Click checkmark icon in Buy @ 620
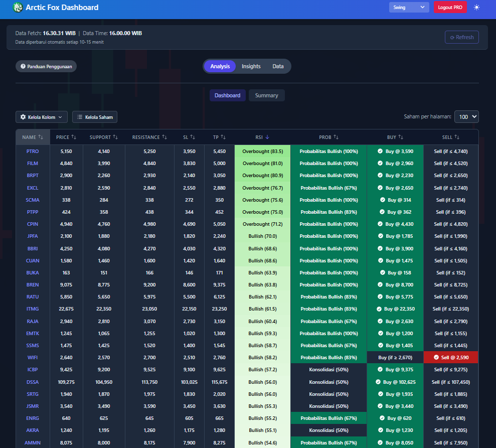The width and height of the screenshot is (496, 448). coord(382,418)
